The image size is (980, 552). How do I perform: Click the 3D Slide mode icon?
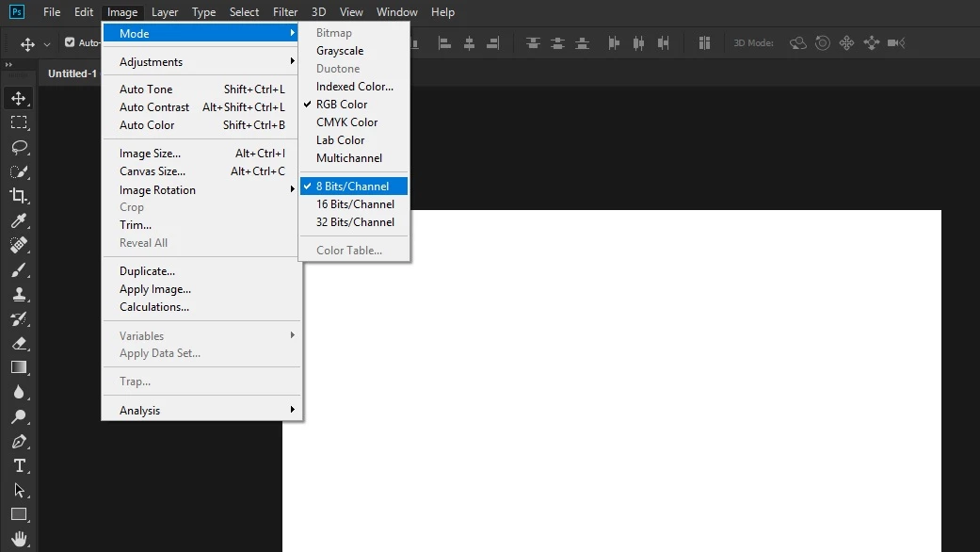(x=871, y=43)
